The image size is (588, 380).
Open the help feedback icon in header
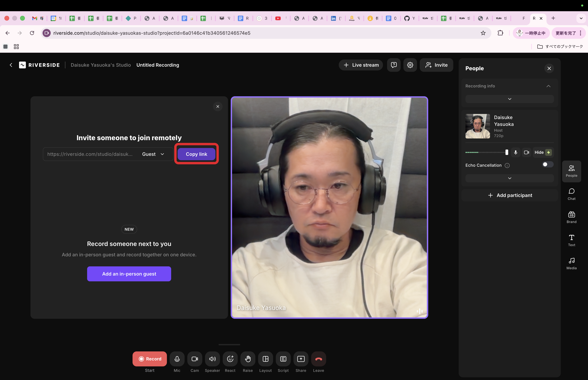(x=394, y=65)
